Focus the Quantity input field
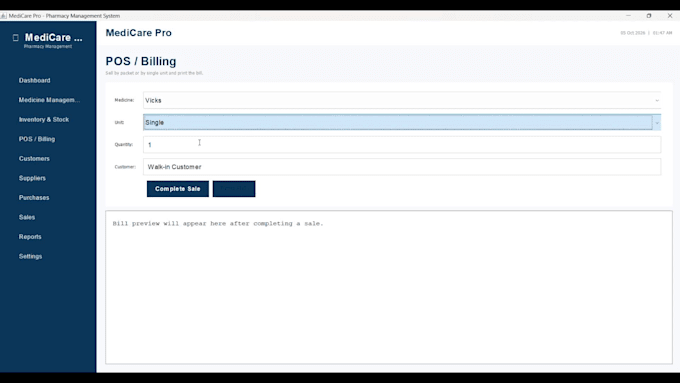The height and width of the screenshot is (383, 680). 402,144
